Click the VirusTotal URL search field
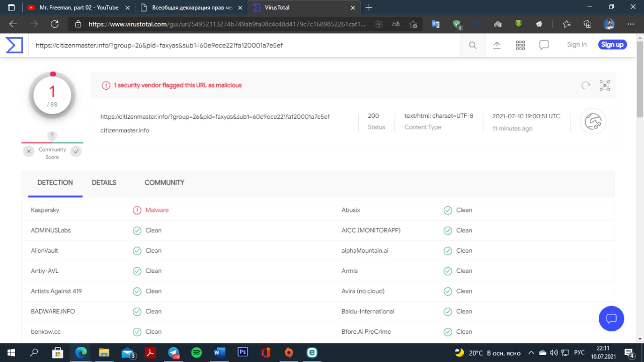The image size is (644, 362). (x=245, y=45)
